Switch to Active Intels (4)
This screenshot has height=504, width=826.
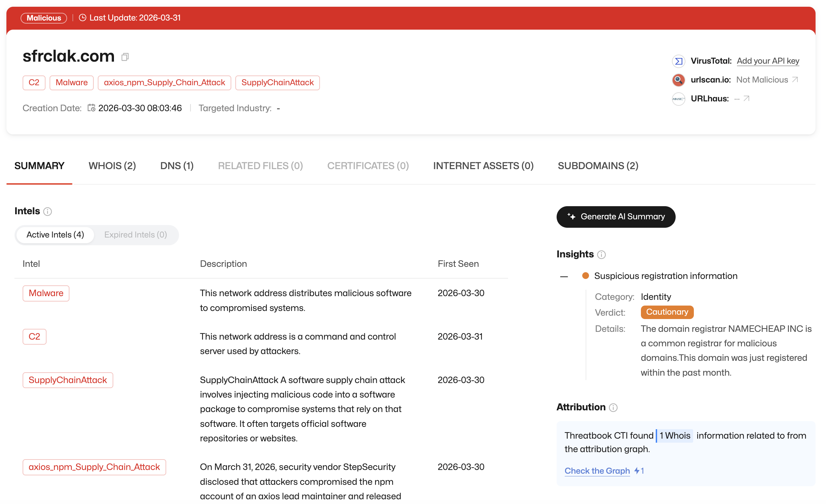click(x=55, y=235)
